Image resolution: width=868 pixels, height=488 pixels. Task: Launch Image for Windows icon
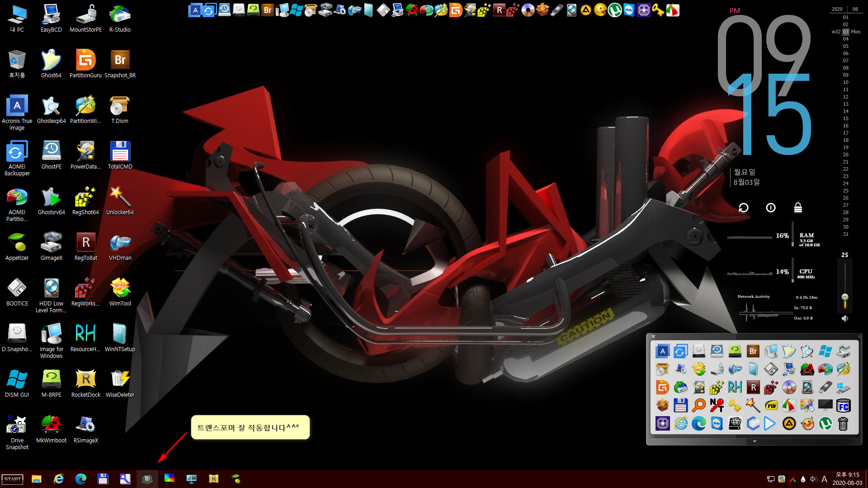(51, 341)
